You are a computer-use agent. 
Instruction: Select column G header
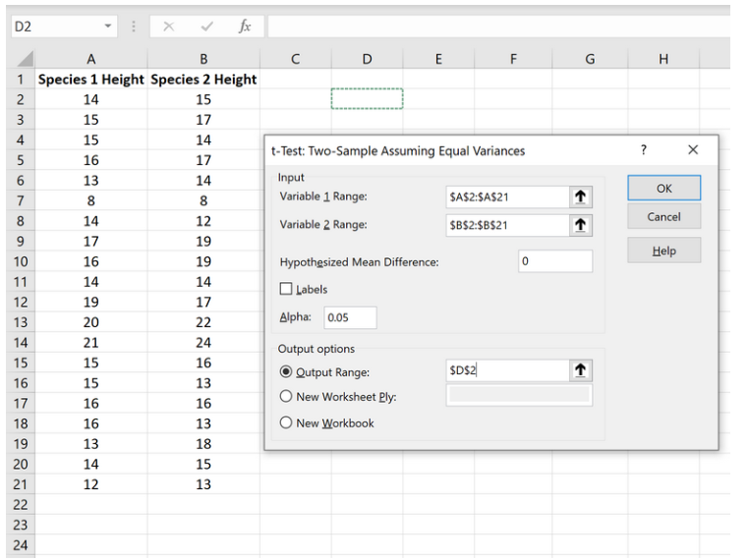[x=590, y=59]
